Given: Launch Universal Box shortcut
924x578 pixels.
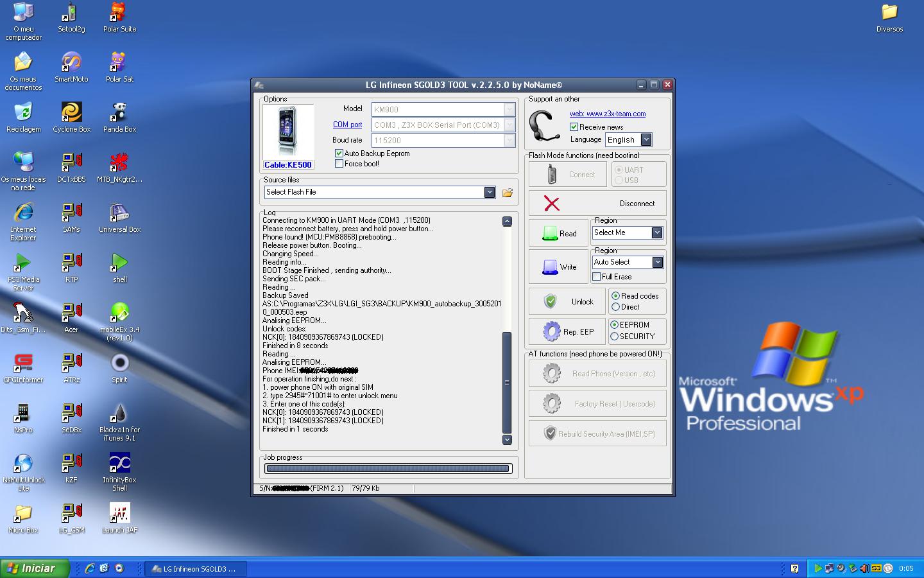Looking at the screenshot, I should coord(119,217).
